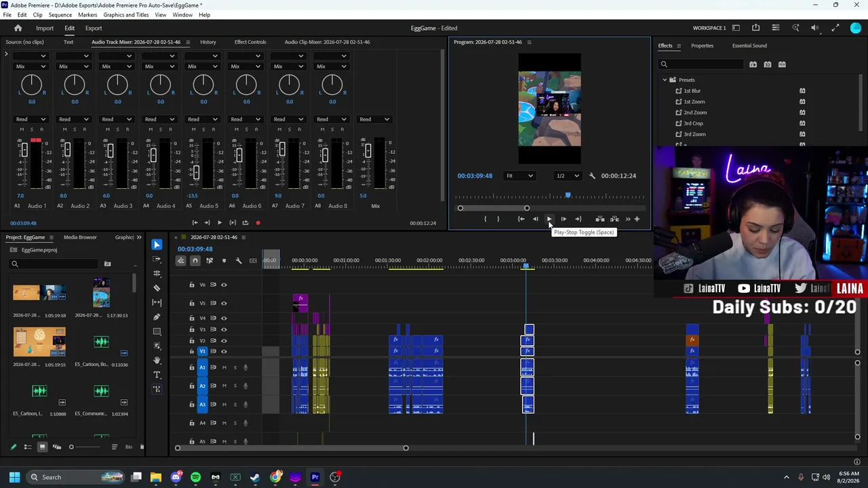Go to the Import page

[45, 28]
